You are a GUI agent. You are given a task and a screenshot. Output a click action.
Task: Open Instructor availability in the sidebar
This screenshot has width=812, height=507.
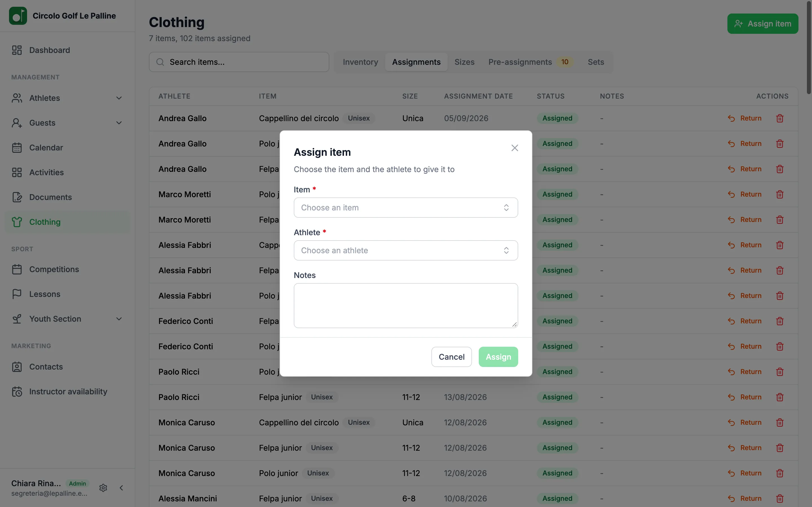68,392
